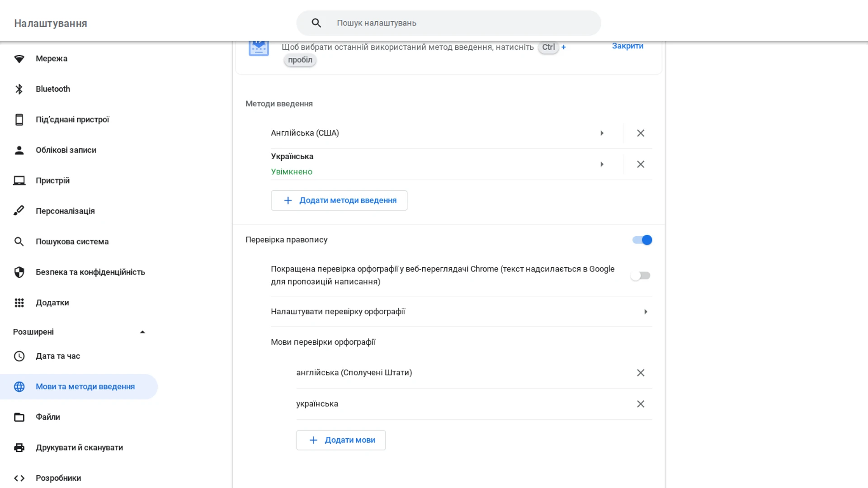Click the Bluetooth icon in sidebar
868x488 pixels.
tap(19, 89)
